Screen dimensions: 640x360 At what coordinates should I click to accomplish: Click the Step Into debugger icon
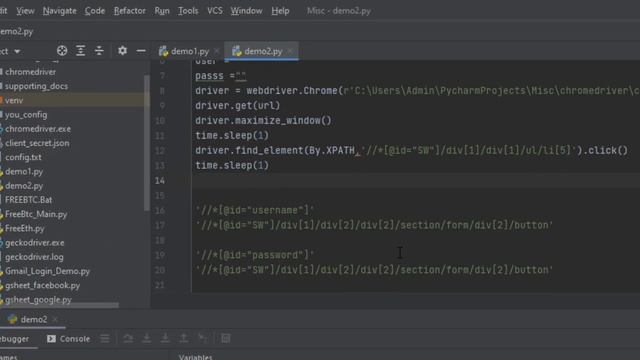(x=147, y=338)
